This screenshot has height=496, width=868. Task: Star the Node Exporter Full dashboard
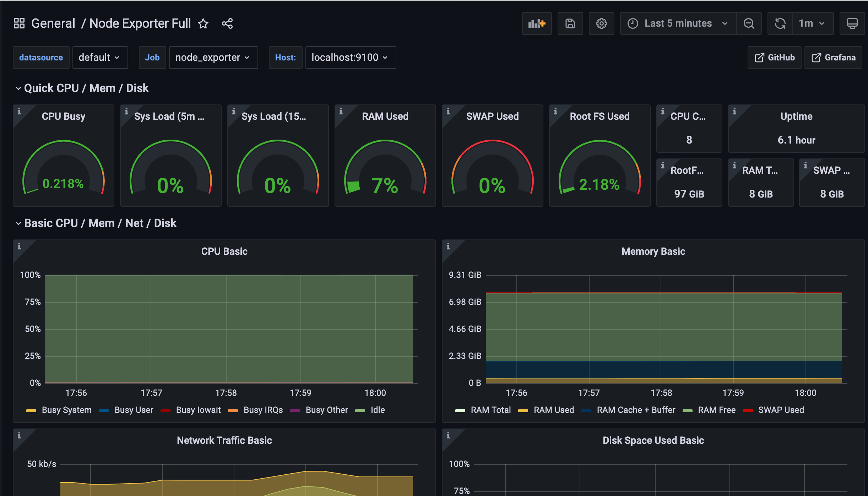[203, 23]
